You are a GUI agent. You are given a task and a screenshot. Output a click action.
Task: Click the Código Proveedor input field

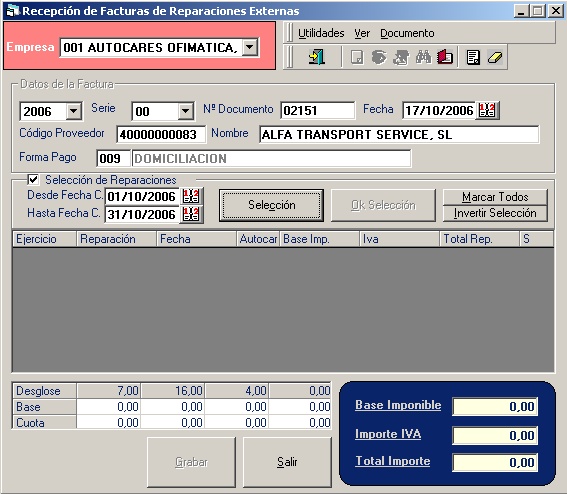coord(161,135)
